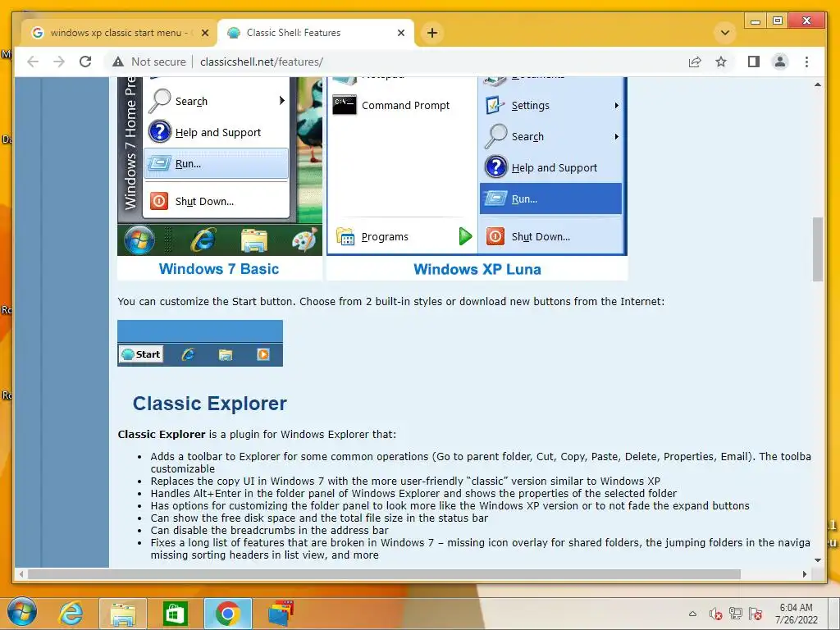Click the 'Can disable the breadcrumbs' bullet text
Screen dimensions: 840x630
pos(269,531)
